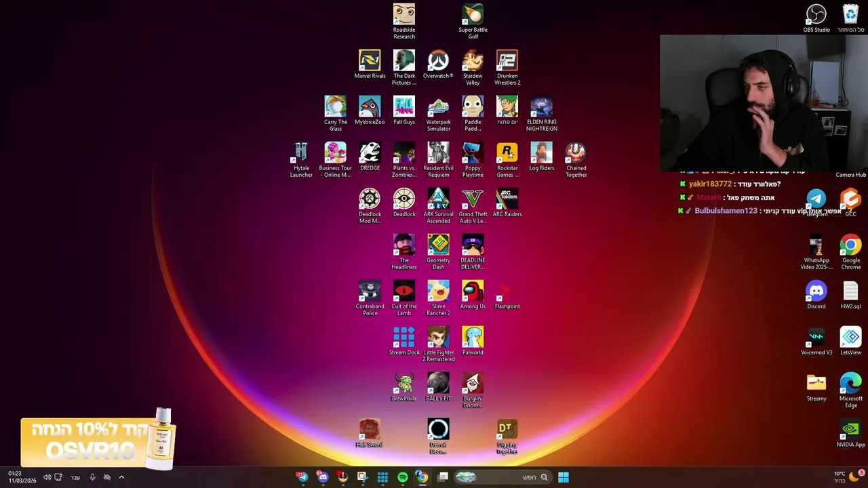The width and height of the screenshot is (868, 488).
Task: Open Telegram from the taskbar
Action: [302, 477]
